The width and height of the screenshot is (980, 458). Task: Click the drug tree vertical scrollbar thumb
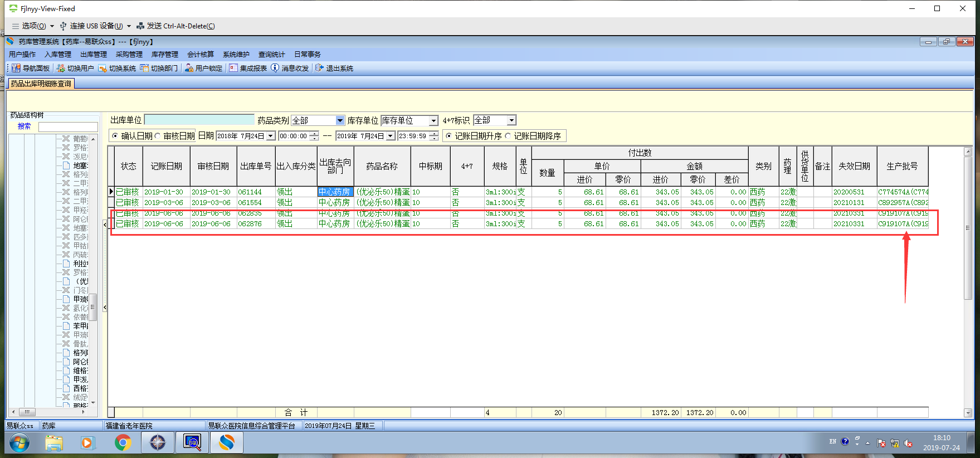coord(93,307)
